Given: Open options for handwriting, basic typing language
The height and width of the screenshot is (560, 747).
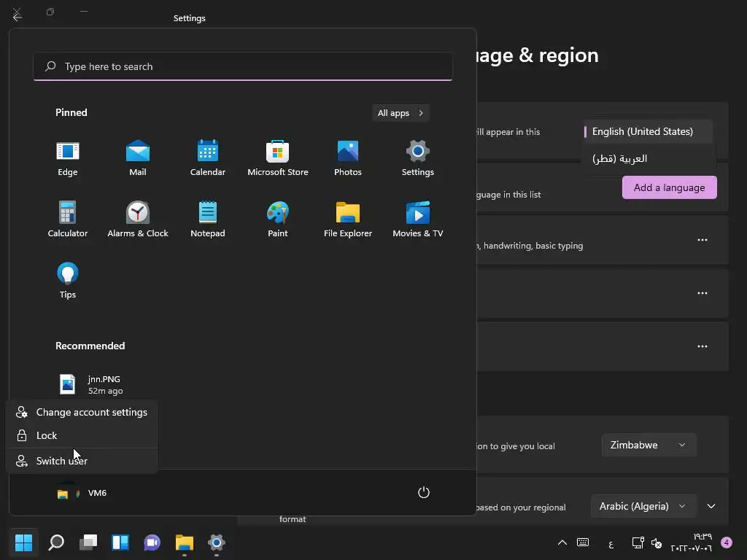Looking at the screenshot, I should point(703,240).
